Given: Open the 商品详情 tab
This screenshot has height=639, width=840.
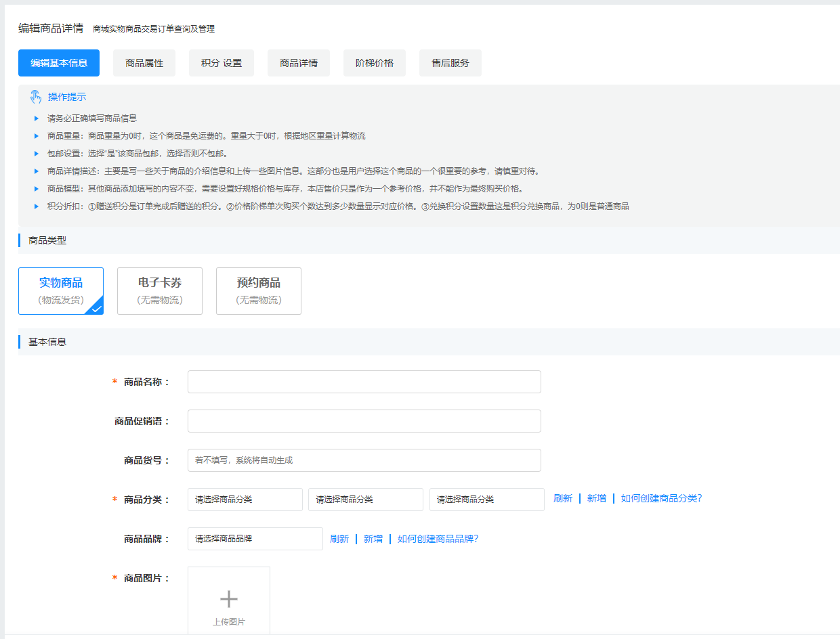Looking at the screenshot, I should [x=299, y=63].
